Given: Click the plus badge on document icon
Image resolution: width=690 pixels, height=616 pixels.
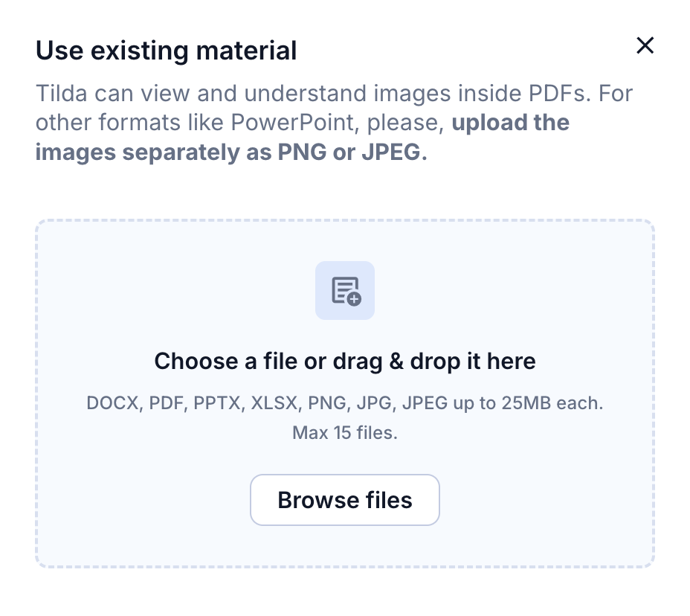Looking at the screenshot, I should click(354, 299).
